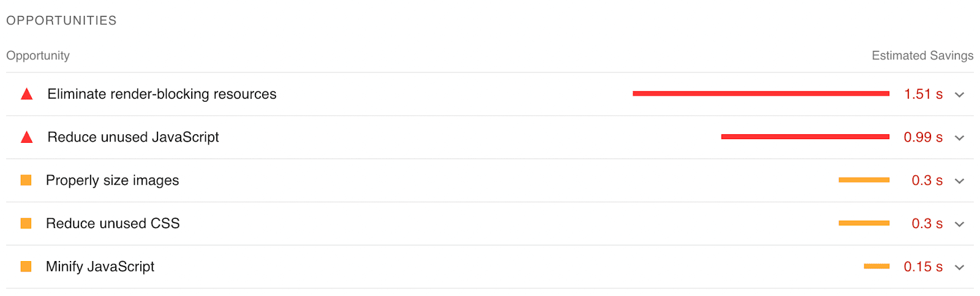Click the Eliminate render-blocking resources label
The height and width of the screenshot is (296, 980).
coord(162,94)
